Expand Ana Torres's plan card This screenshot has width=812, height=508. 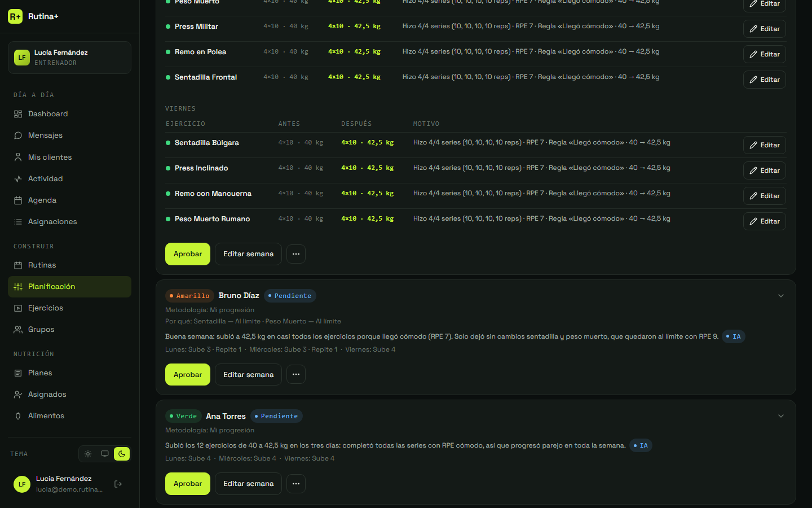781,416
